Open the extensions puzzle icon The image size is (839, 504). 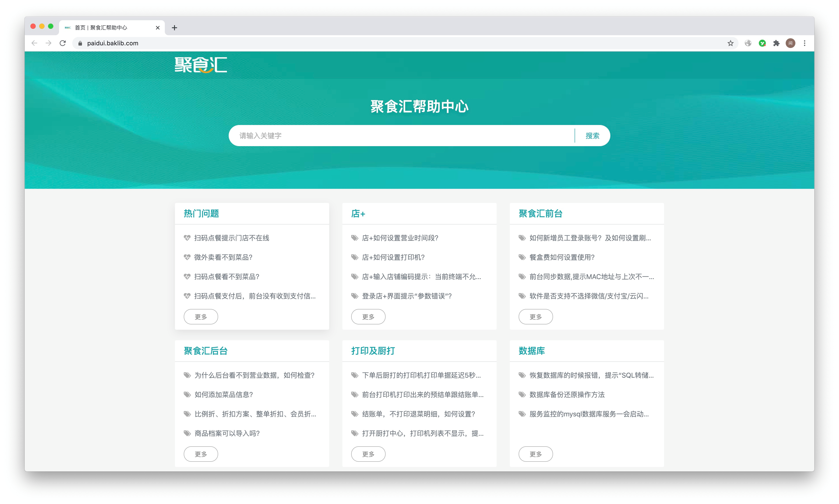776,43
